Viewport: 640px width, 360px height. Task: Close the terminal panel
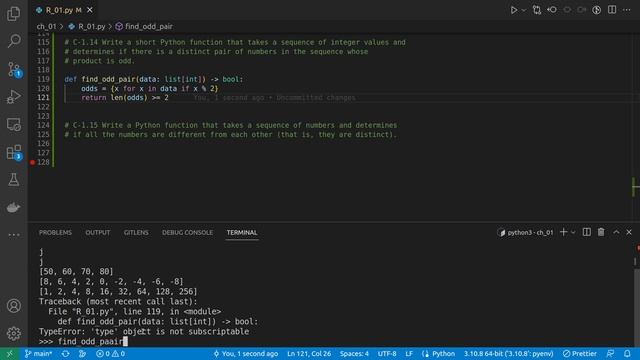tap(629, 232)
